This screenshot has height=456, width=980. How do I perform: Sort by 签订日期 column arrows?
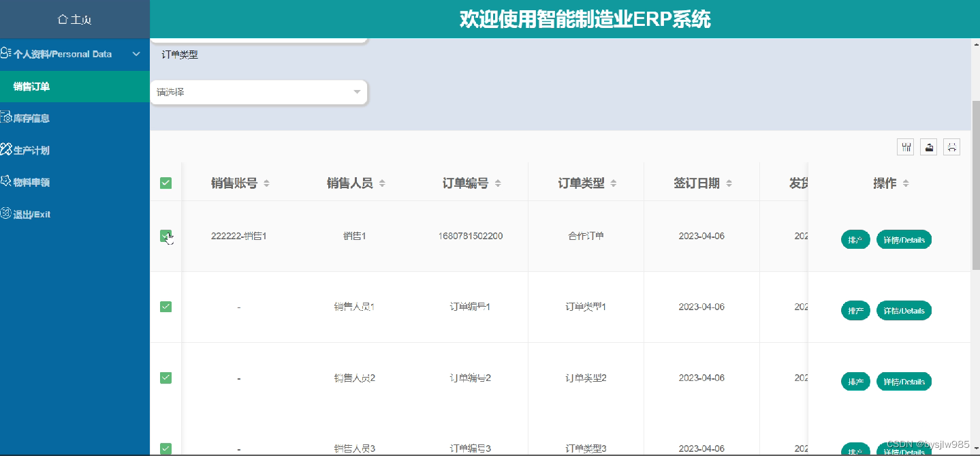coord(729,183)
